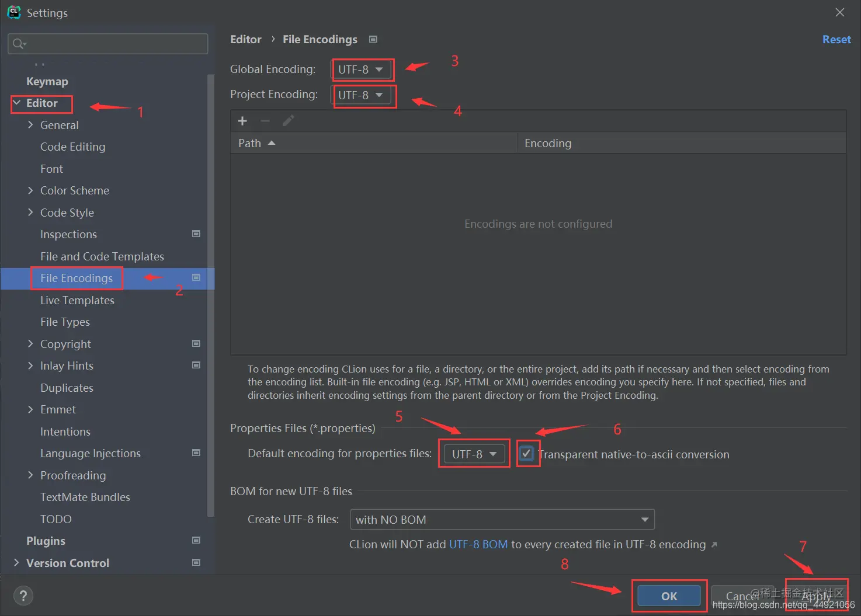This screenshot has width=861, height=616.
Task: Click Editor in the breadcrumb
Action: [246, 39]
